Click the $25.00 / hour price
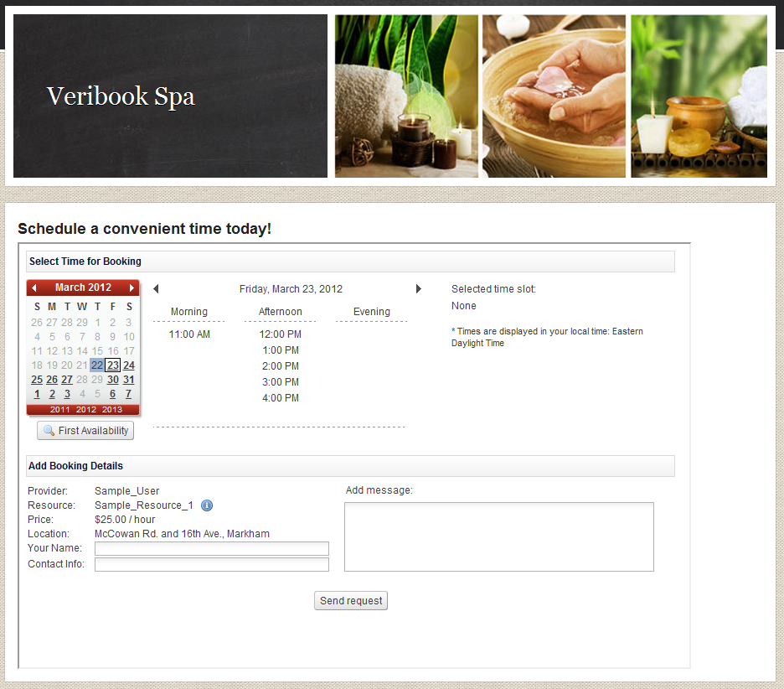This screenshot has height=689, width=784. click(125, 520)
